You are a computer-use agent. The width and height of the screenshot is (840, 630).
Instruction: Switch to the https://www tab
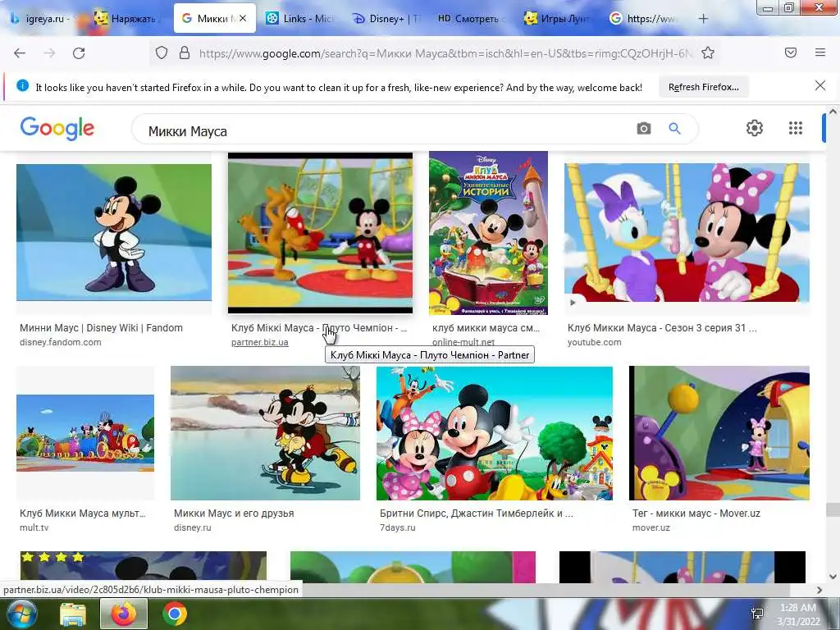coord(645,19)
